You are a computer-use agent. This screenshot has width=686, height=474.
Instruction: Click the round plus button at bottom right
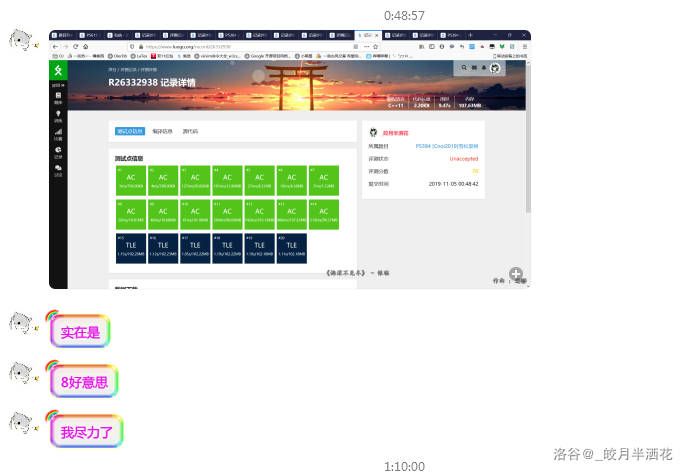click(516, 274)
